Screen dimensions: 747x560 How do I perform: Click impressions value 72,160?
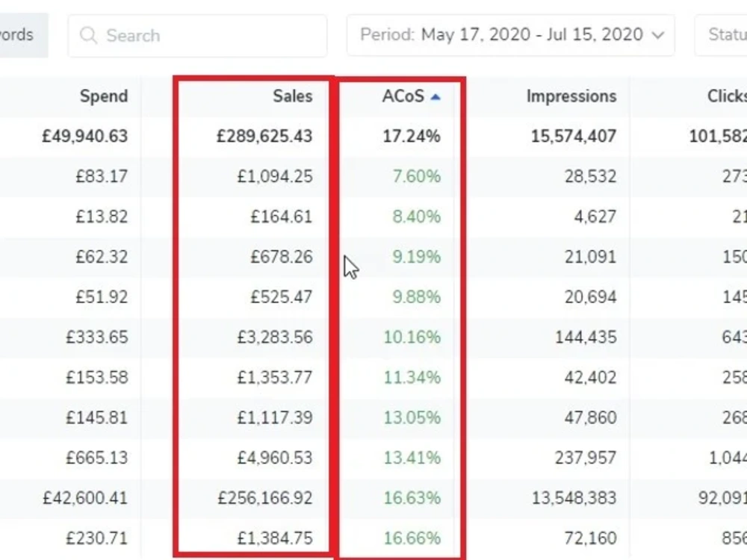click(x=590, y=538)
